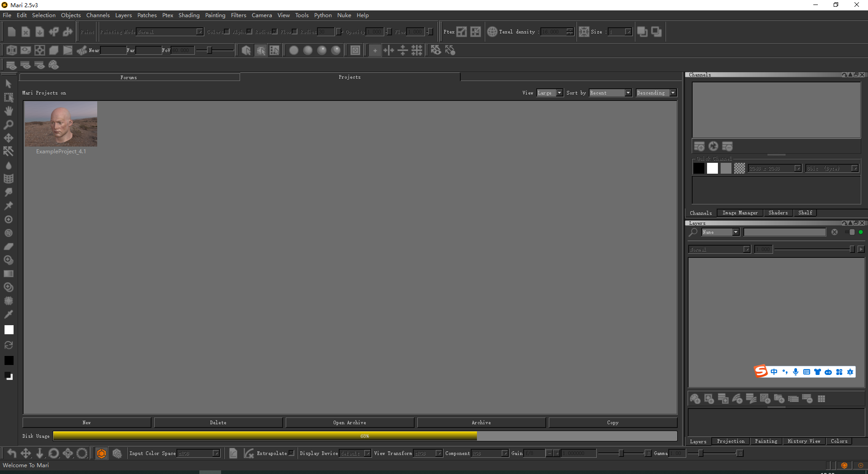Select the Color Picker eyedropper tool
Image resolution: width=868 pixels, height=474 pixels.
pos(9,314)
